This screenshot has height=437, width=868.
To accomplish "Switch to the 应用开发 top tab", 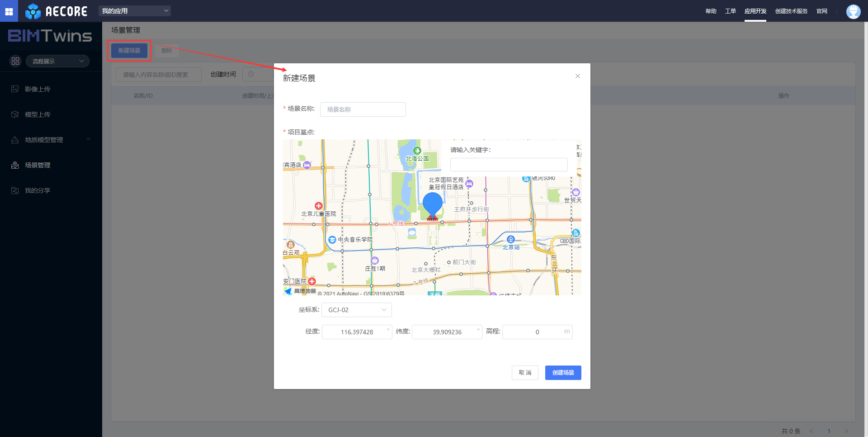I will [x=755, y=11].
